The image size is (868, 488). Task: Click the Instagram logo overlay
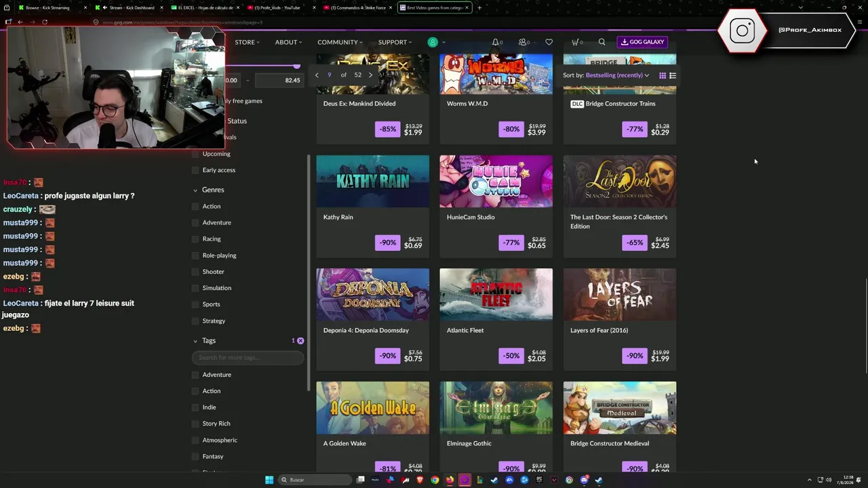pos(742,30)
